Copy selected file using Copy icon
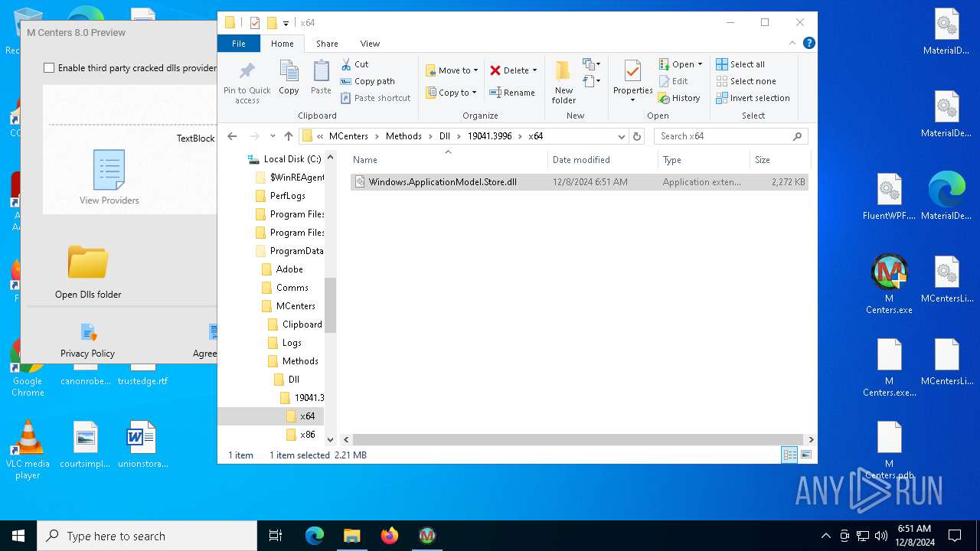Image resolution: width=980 pixels, height=551 pixels. tap(289, 78)
